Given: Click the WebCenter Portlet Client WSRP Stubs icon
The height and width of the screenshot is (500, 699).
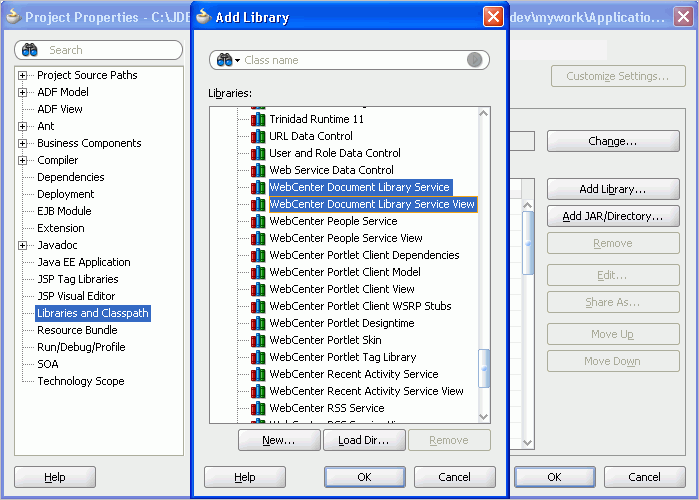Looking at the screenshot, I should click(258, 306).
